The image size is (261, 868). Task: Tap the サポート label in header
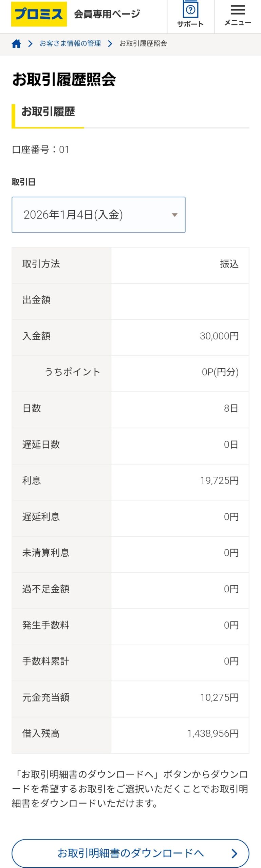point(190,24)
